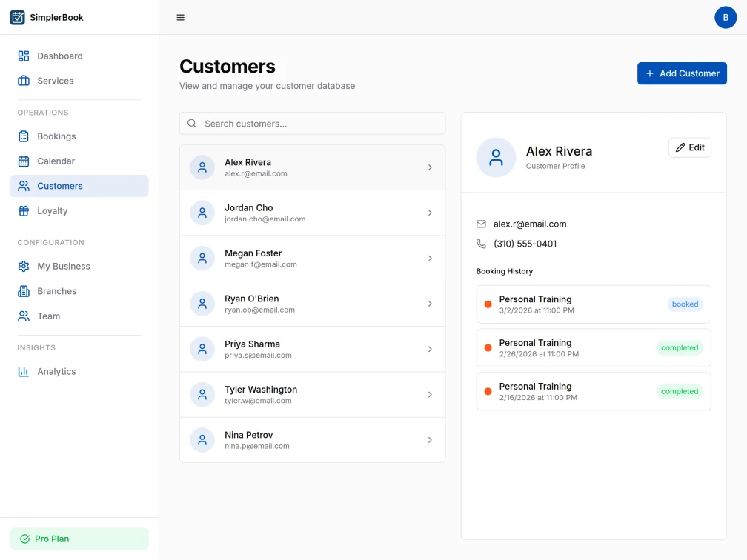The image size is (747, 560).
Task: Click Megan Foster's avatar icon
Action: 202,258
